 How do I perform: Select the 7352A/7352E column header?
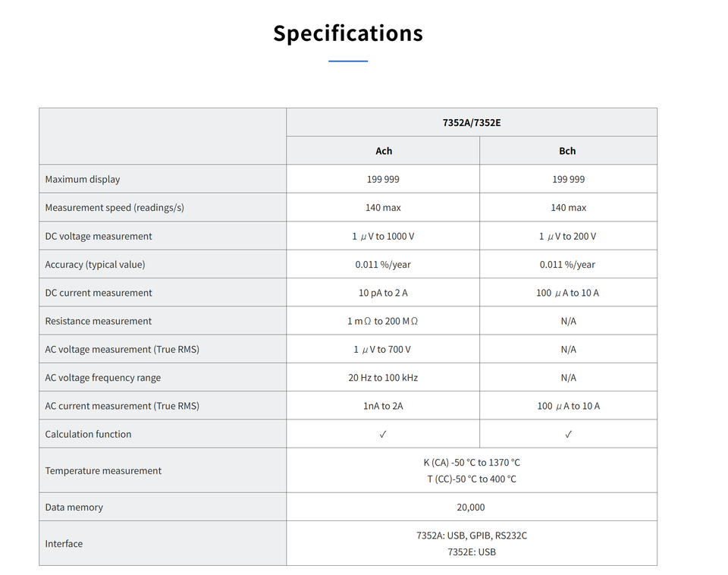coord(472,123)
